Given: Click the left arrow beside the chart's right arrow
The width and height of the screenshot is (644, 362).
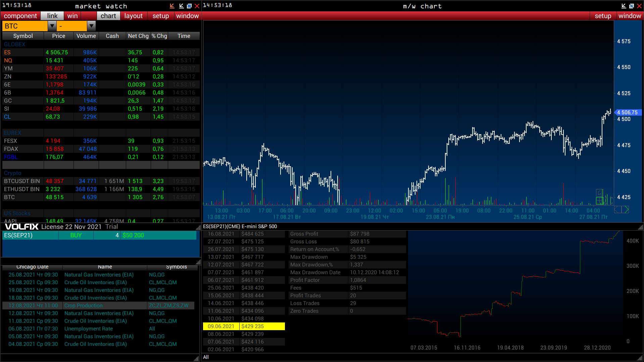Looking at the screenshot, I should coord(618,209).
